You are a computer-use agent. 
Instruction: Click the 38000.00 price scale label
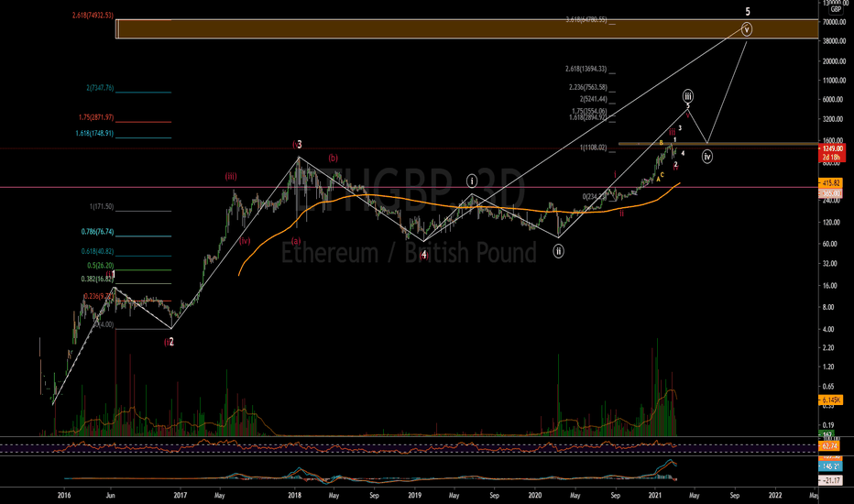(x=835, y=41)
